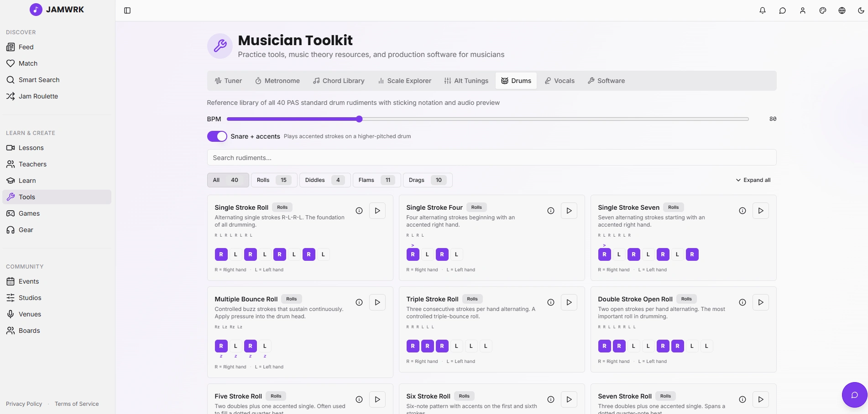Open Jam Roulette in sidebar

point(57,96)
